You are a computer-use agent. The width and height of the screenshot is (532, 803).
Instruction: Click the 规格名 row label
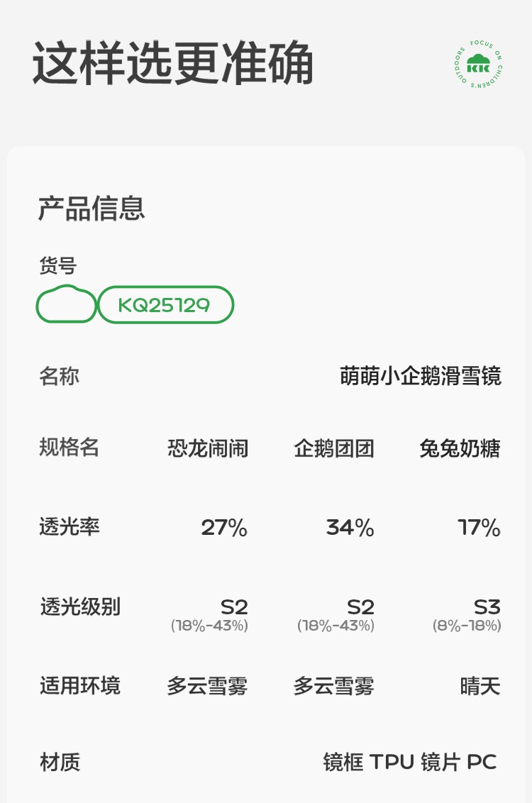[69, 448]
